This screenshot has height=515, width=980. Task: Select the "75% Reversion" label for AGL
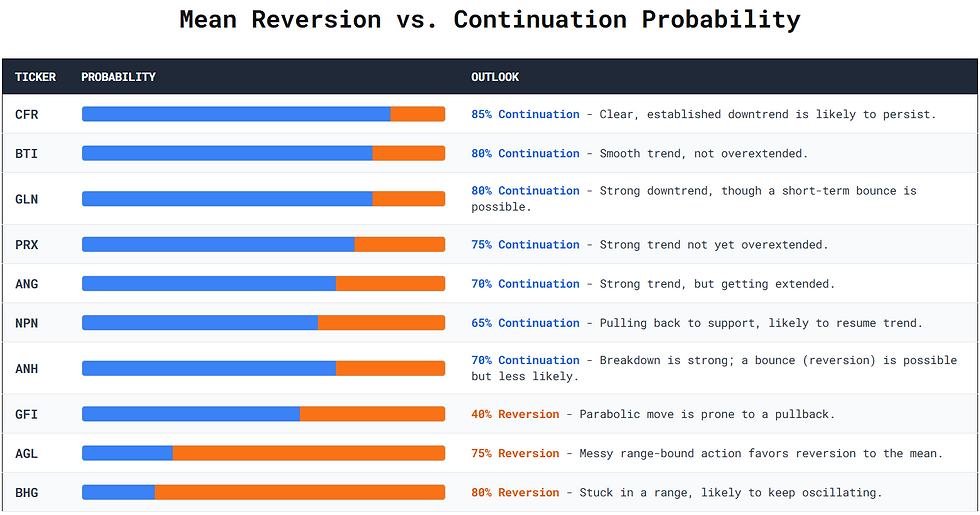pyautogui.click(x=515, y=453)
